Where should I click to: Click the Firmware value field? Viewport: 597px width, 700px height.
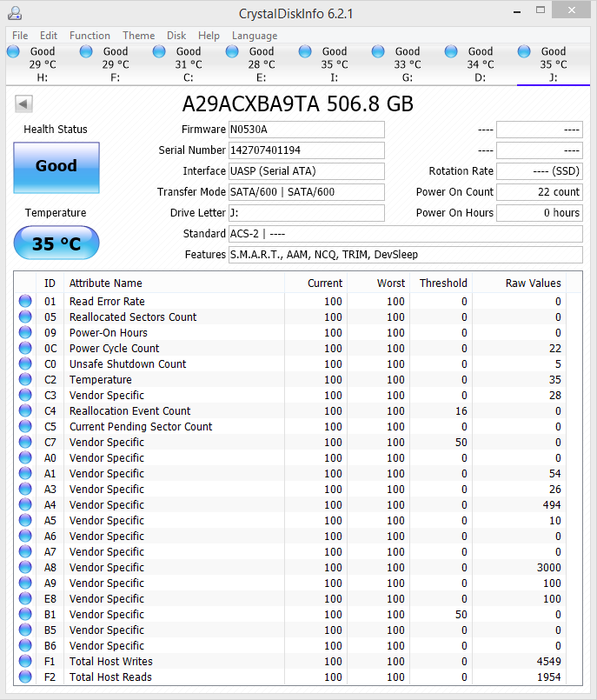point(306,130)
